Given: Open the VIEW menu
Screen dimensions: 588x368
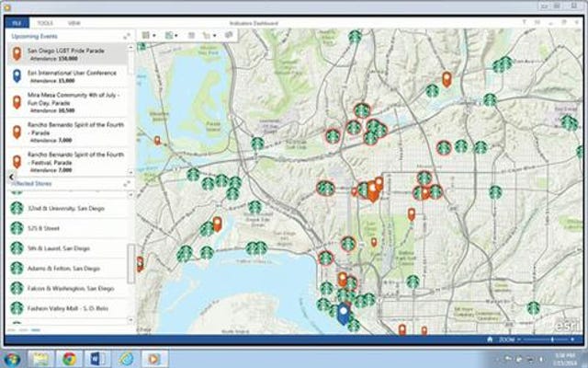Looking at the screenshot, I should 73,23.
